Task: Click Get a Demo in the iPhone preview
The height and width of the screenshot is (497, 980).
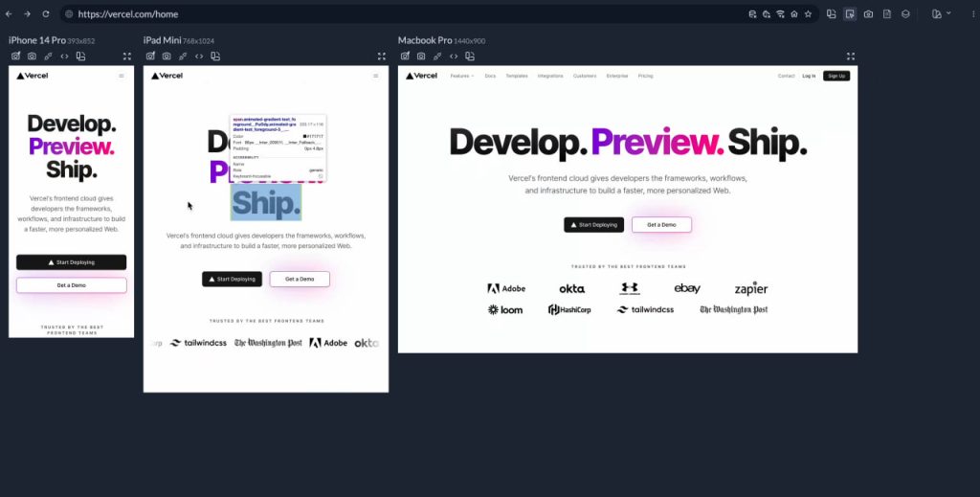Action: pyautogui.click(x=71, y=285)
